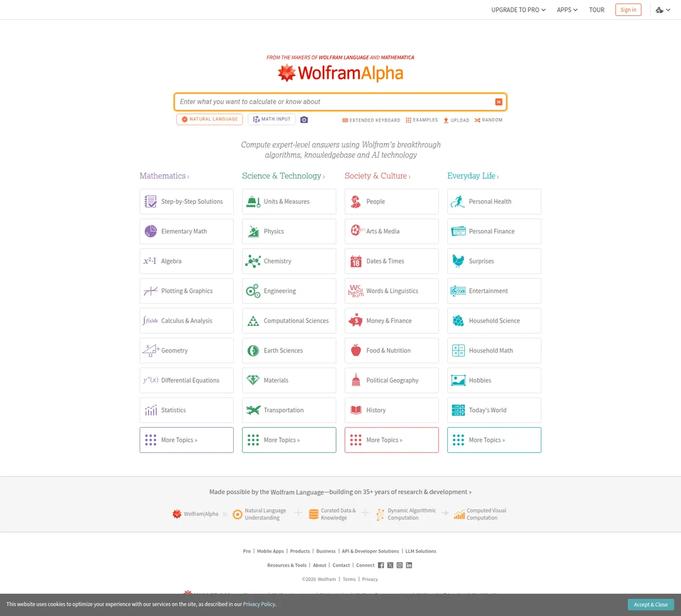681x616 pixels.
Task: Open the camera image input
Action: (x=304, y=119)
